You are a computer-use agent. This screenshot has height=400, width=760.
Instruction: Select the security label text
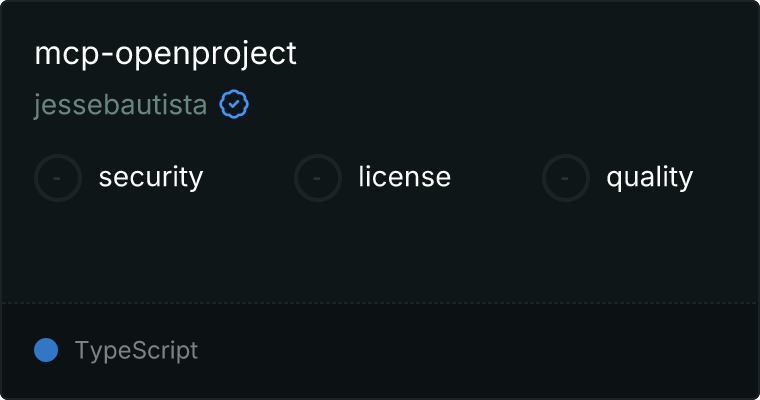151,177
